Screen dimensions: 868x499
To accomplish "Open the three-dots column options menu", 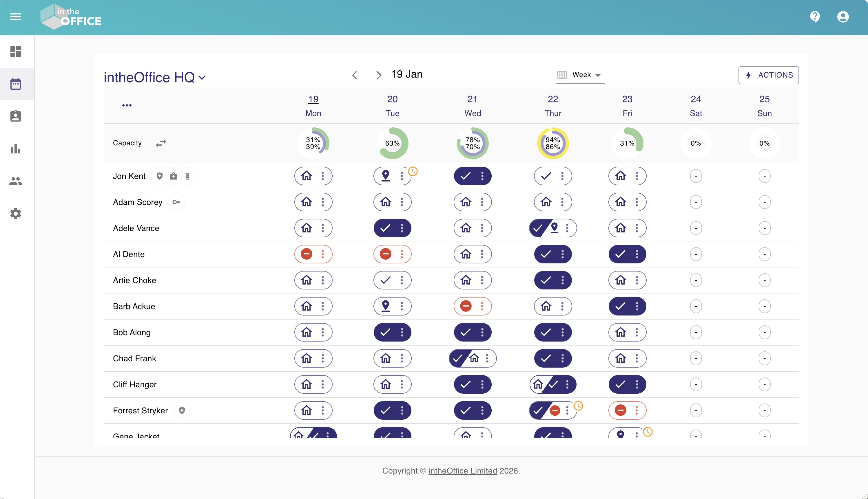I will point(127,105).
